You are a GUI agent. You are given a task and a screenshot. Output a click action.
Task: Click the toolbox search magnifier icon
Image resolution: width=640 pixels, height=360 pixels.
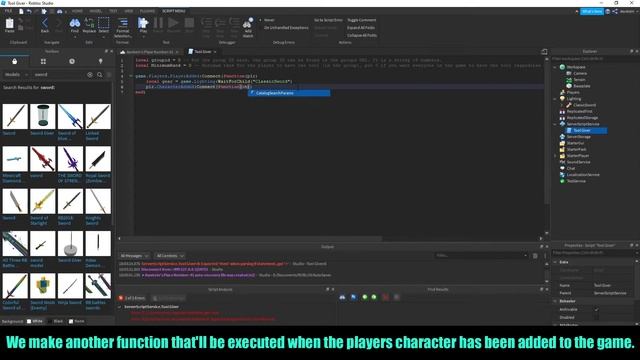(100, 75)
